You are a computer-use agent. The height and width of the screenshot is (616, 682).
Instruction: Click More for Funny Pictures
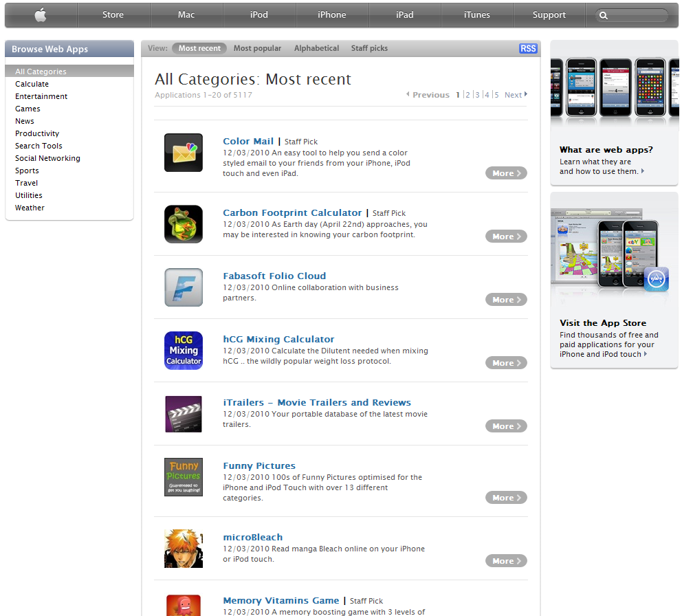tap(506, 498)
